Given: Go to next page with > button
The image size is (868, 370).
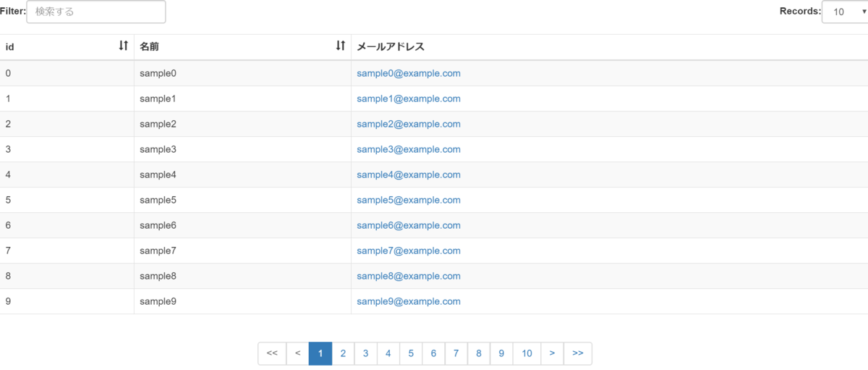Looking at the screenshot, I should point(552,353).
